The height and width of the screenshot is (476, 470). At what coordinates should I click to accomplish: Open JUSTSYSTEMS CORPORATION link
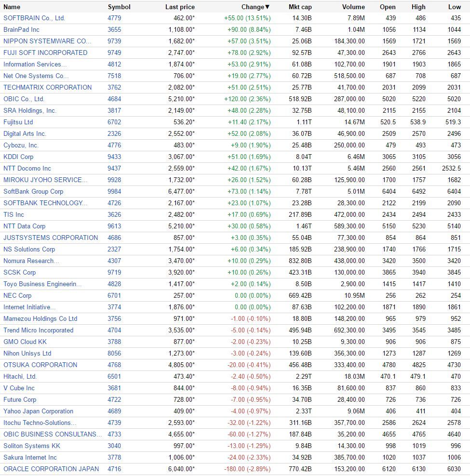tap(51, 238)
